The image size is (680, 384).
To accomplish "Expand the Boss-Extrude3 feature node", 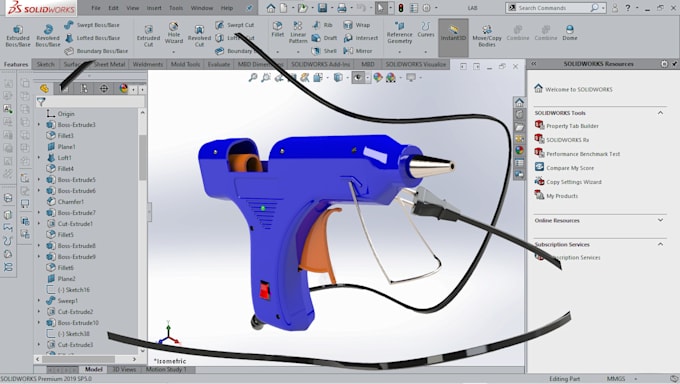I will tap(39, 125).
